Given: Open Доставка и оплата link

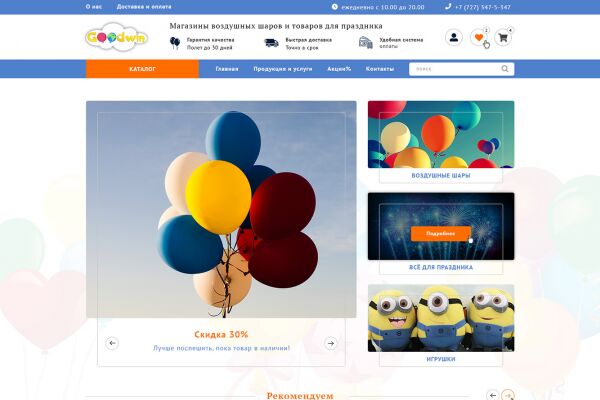Looking at the screenshot, I should tap(144, 7).
